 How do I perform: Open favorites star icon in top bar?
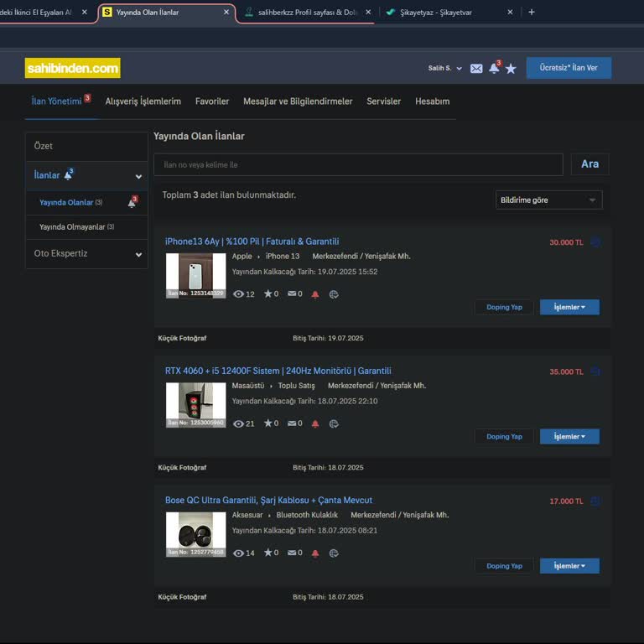point(511,69)
